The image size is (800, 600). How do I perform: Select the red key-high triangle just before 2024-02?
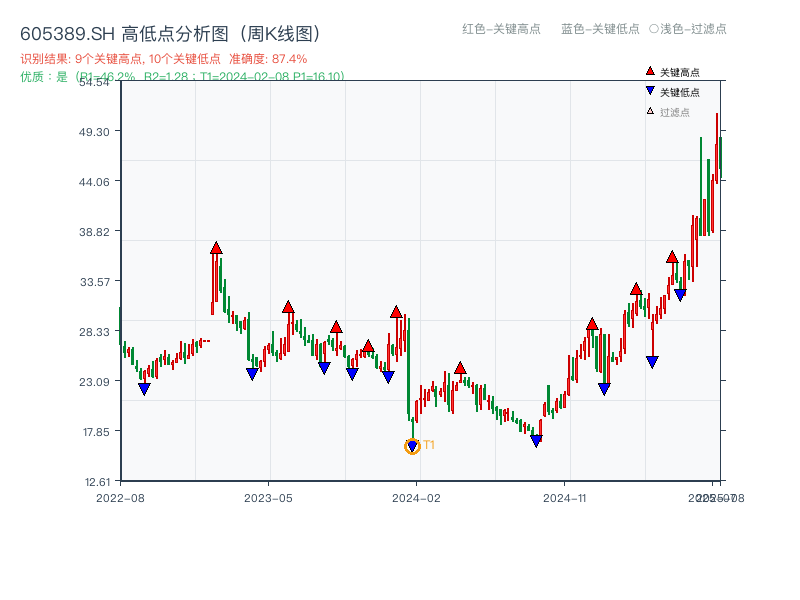point(396,312)
